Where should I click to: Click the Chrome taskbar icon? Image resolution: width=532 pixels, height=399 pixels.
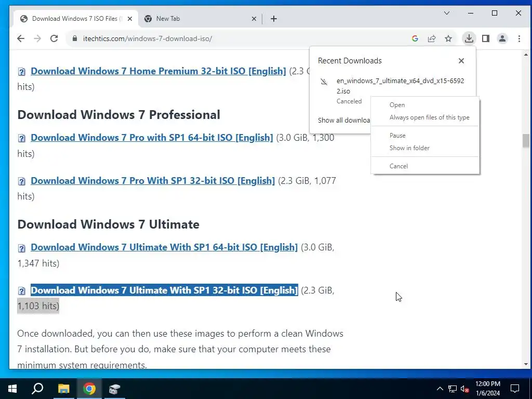click(89, 389)
